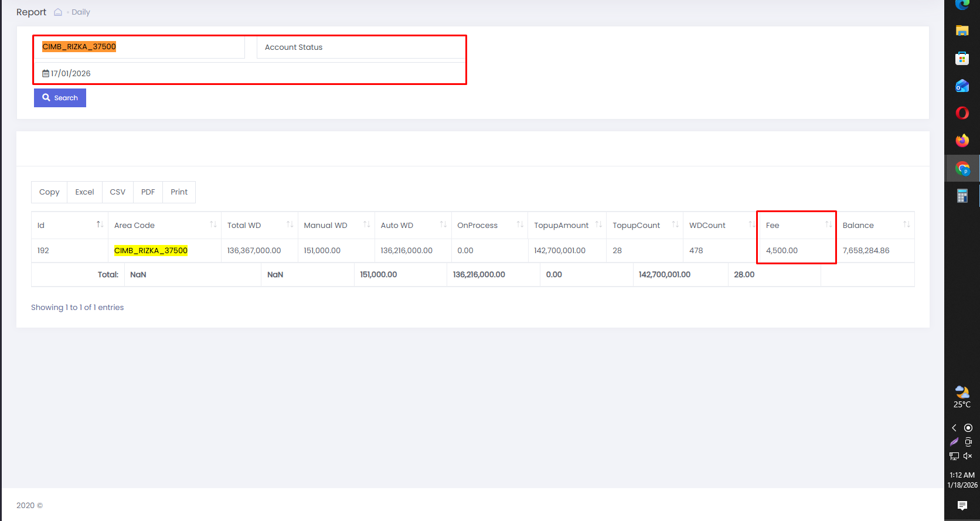This screenshot has width=980, height=521.
Task: Click the home icon in breadcrumb
Action: pyautogui.click(x=58, y=12)
